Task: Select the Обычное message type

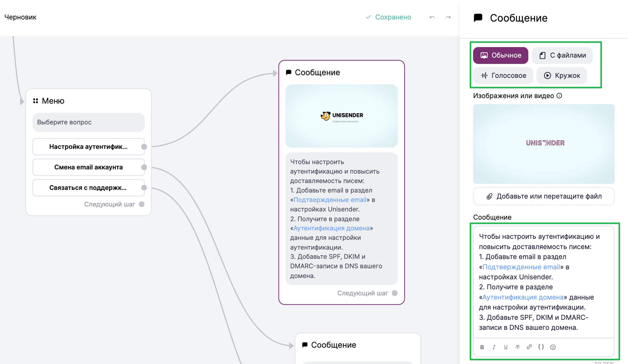Action: pos(500,55)
